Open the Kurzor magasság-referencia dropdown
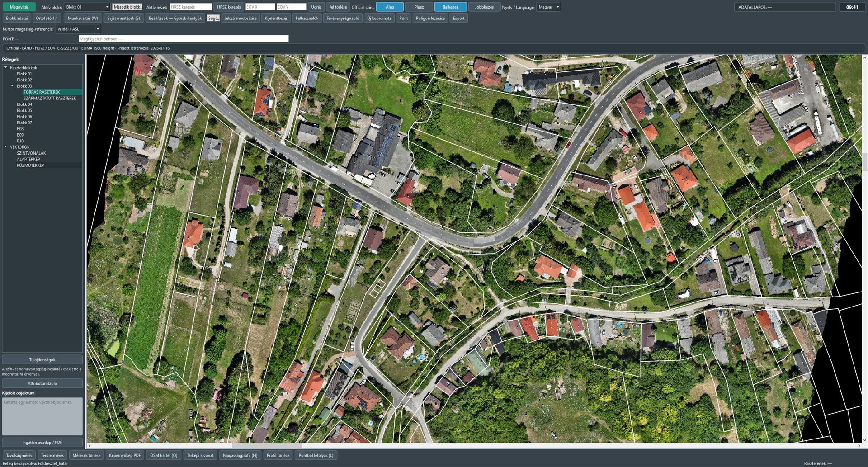The image size is (868, 467). tap(78, 29)
